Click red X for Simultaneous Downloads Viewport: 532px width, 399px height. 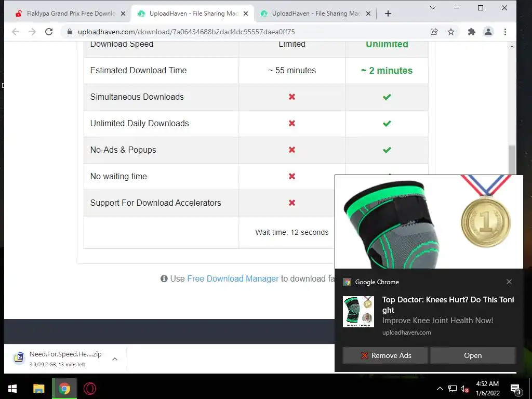(292, 97)
